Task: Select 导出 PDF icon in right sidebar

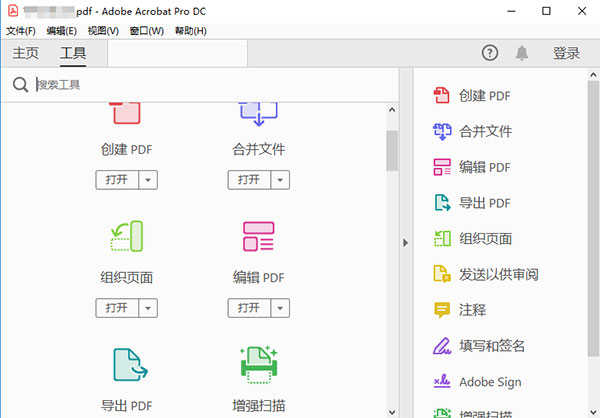Action: coord(442,203)
